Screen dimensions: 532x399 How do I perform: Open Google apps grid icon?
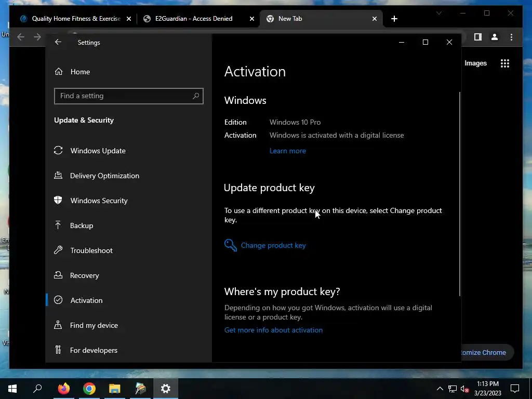[x=505, y=63]
